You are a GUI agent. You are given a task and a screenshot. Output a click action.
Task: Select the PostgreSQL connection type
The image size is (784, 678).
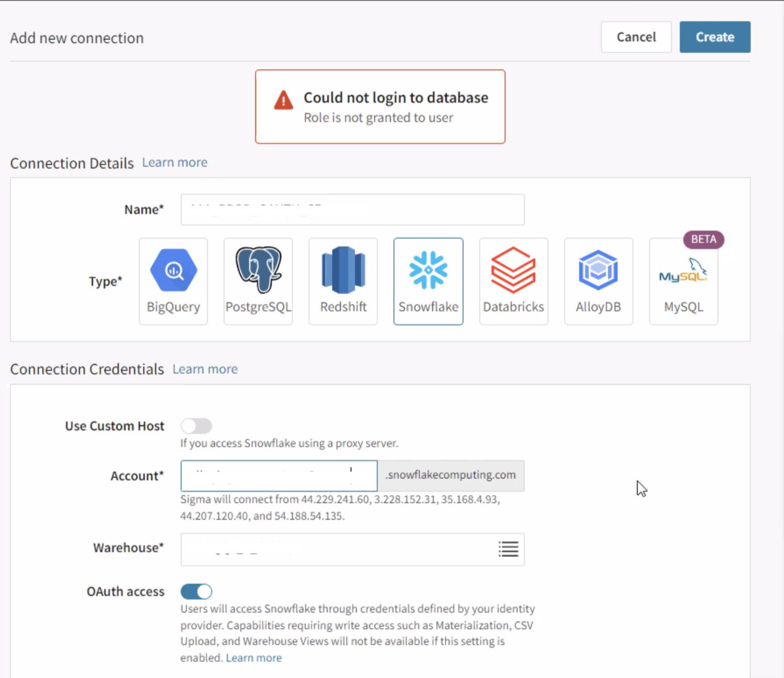pos(258,281)
